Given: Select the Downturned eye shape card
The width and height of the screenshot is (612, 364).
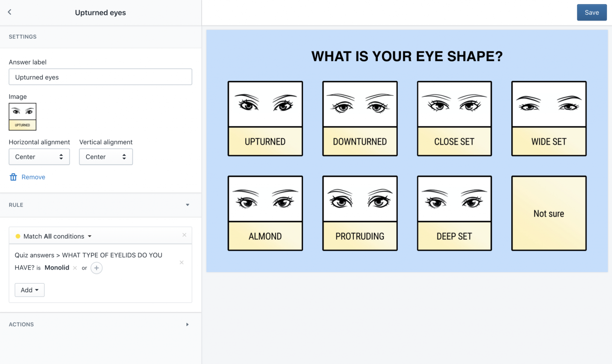Looking at the screenshot, I should pos(360,118).
